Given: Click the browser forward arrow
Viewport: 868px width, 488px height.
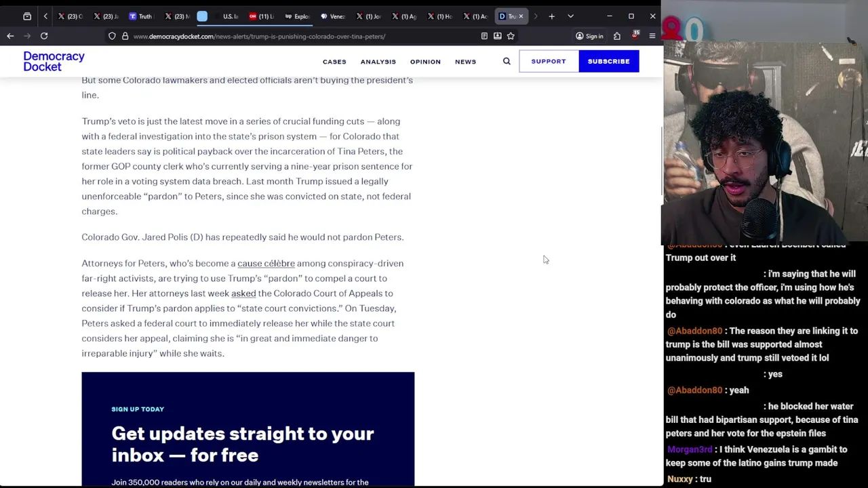Looking at the screenshot, I should tap(27, 36).
